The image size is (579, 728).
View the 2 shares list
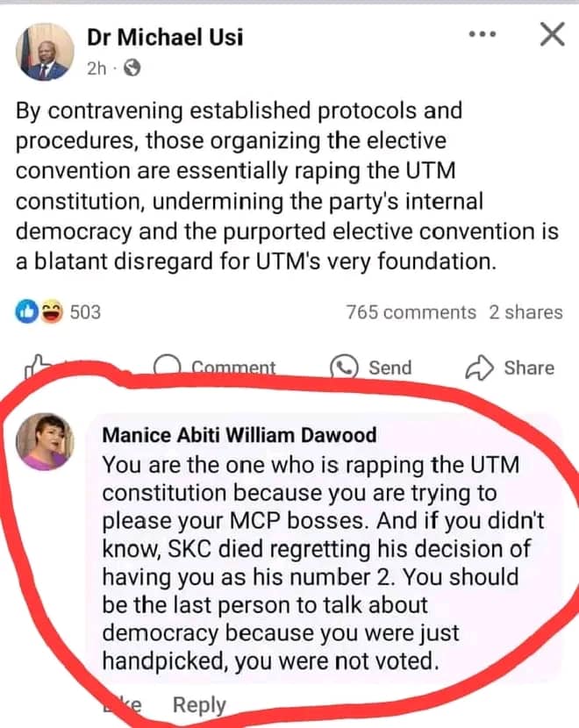525,312
